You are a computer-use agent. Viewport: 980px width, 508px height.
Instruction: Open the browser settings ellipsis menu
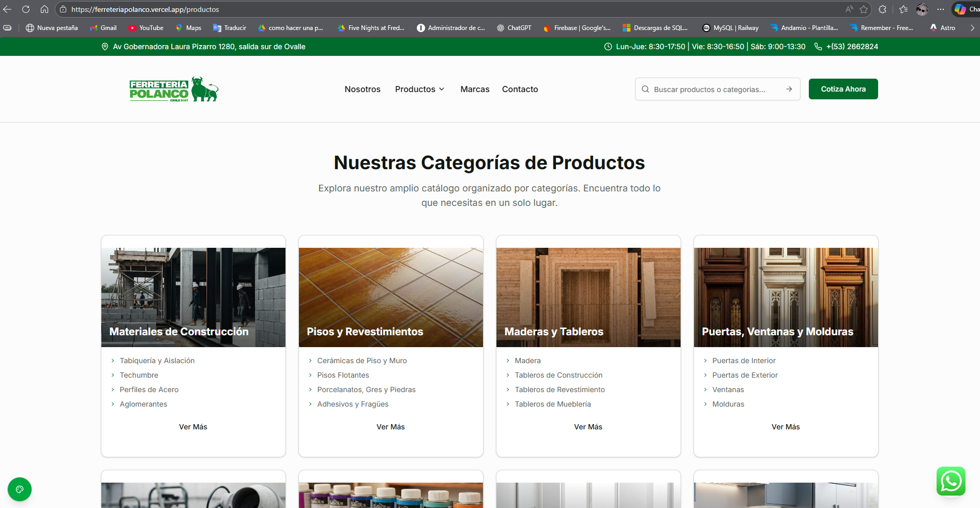[x=940, y=9]
